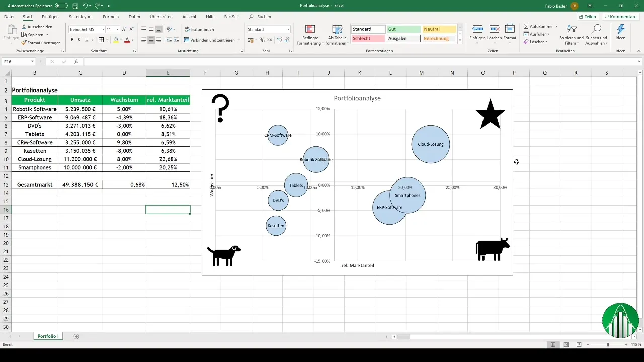
Task: Click the accounting number format icon
Action: click(250, 40)
